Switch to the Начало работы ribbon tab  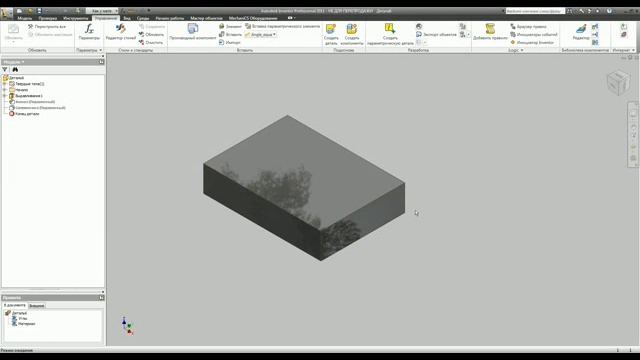pos(170,18)
